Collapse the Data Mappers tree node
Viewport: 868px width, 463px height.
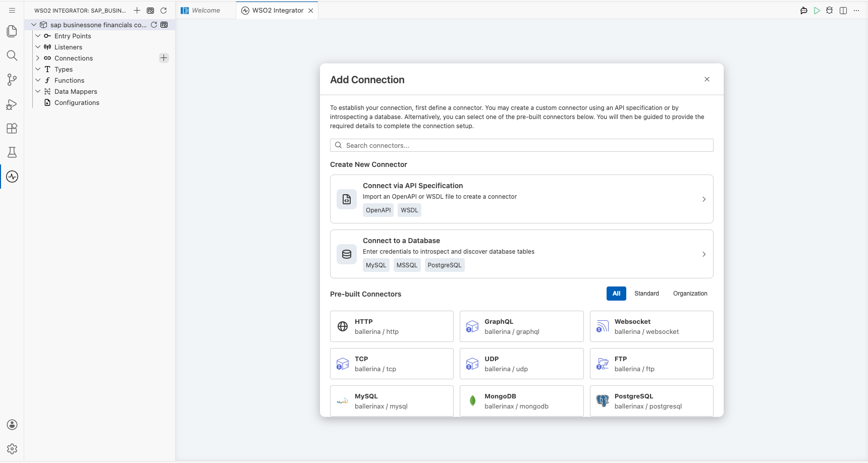38,91
